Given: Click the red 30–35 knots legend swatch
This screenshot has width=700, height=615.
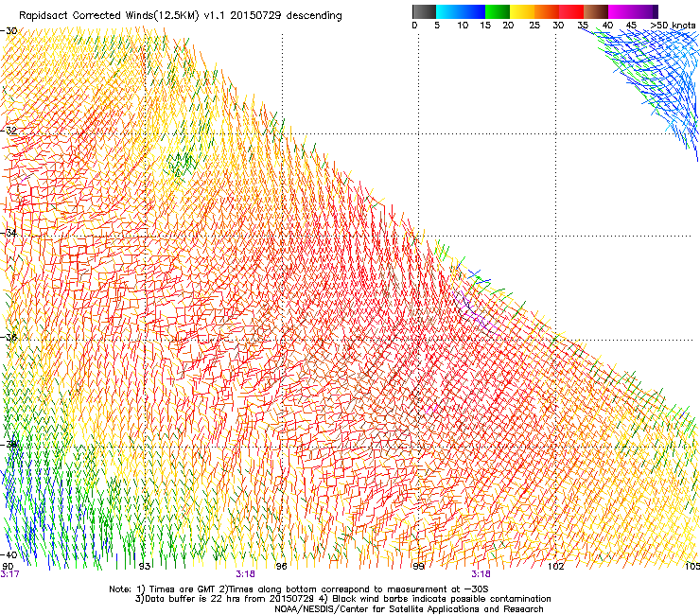Looking at the screenshot, I should click(571, 11).
